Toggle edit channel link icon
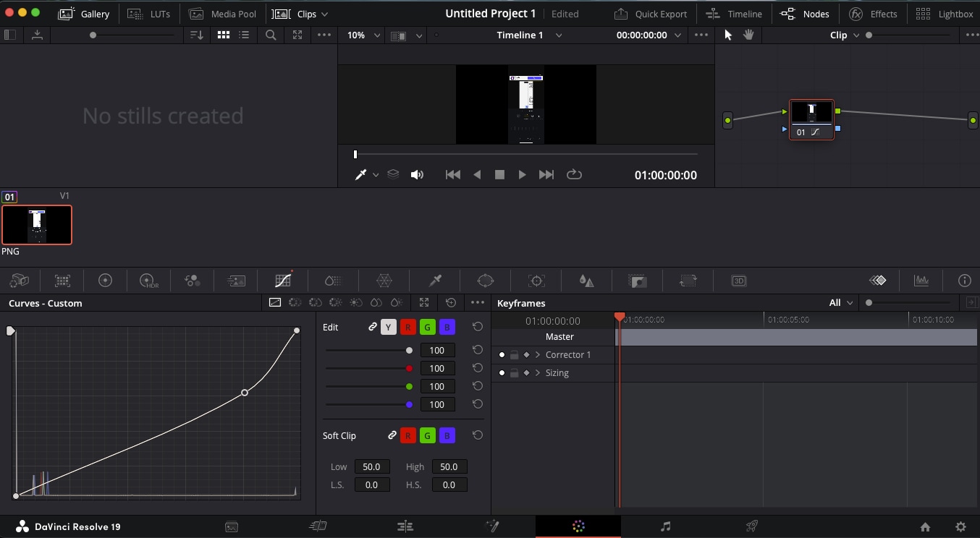 coord(372,328)
